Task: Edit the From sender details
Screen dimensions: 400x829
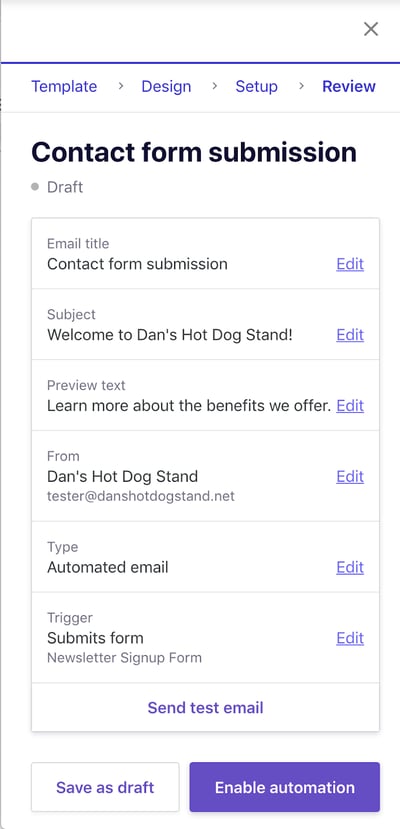Action: tap(350, 476)
